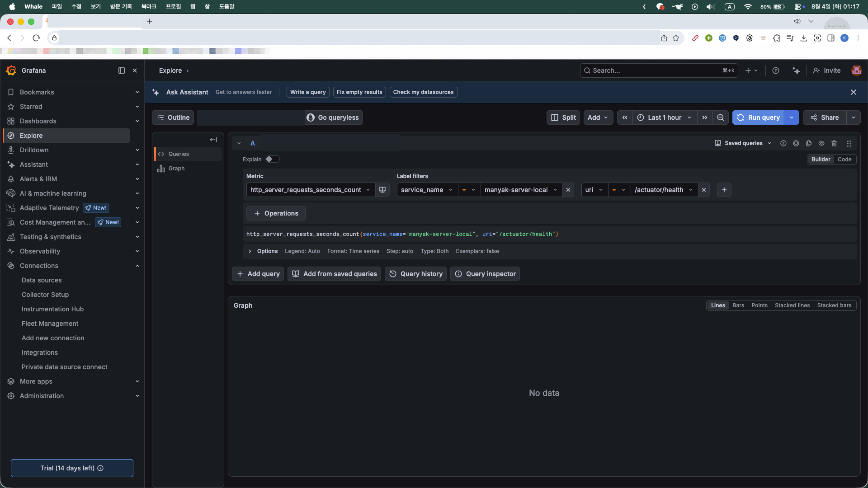
Task: Open a new browser tab
Action: coord(150,21)
